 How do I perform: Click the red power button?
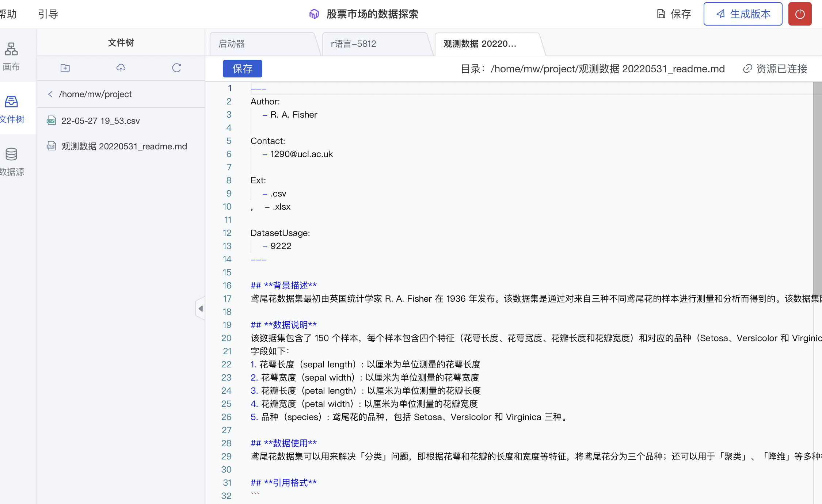pyautogui.click(x=800, y=14)
